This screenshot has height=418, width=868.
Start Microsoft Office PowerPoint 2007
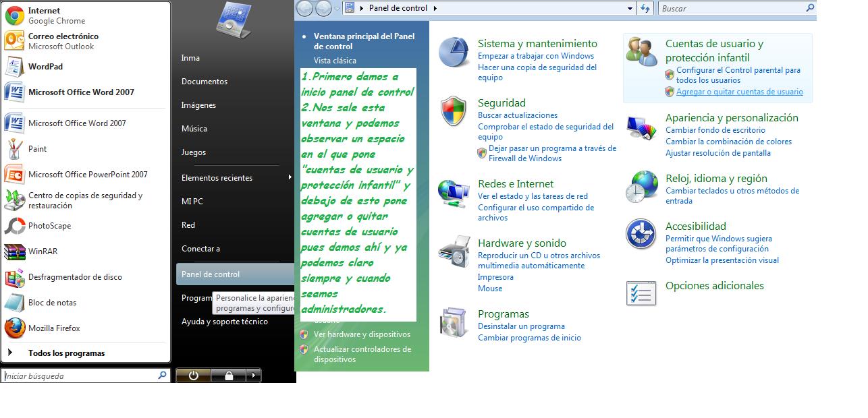pyautogui.click(x=85, y=175)
